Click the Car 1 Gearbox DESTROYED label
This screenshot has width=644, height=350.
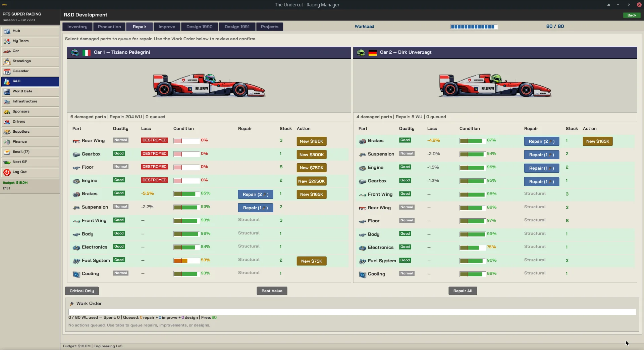pos(154,154)
